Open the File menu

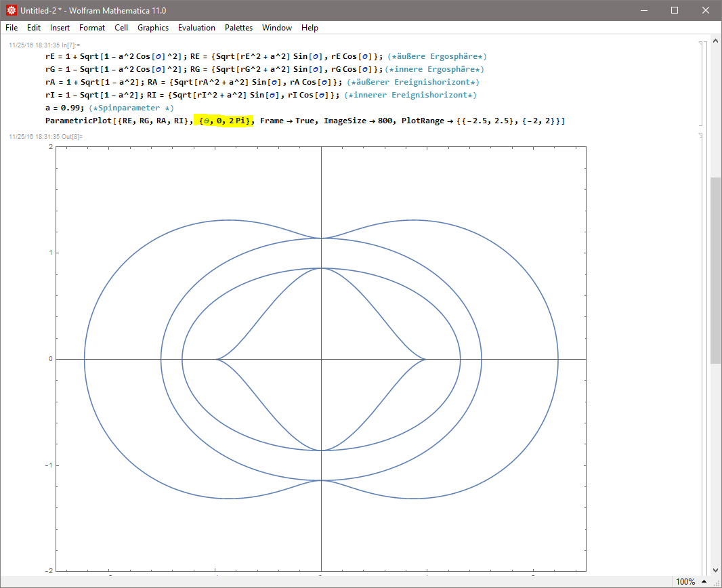tap(12, 28)
